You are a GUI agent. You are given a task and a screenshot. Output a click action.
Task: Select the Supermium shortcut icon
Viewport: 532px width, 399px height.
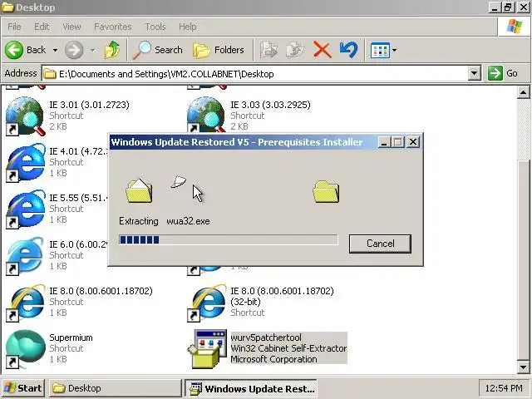pos(26,349)
